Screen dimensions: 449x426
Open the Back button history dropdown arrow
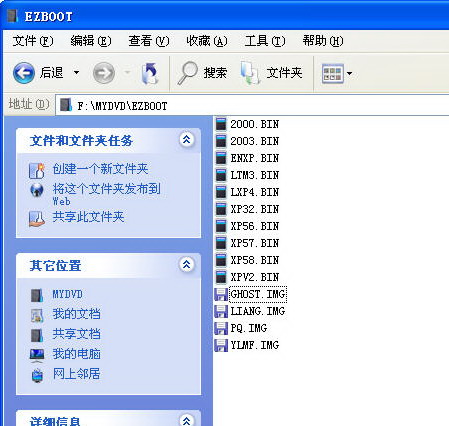(x=76, y=72)
